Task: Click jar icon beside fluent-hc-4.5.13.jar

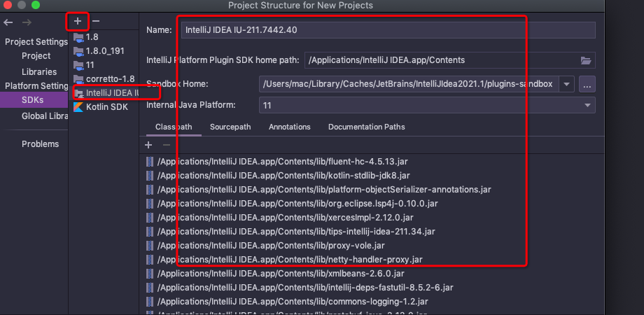Action: point(149,162)
